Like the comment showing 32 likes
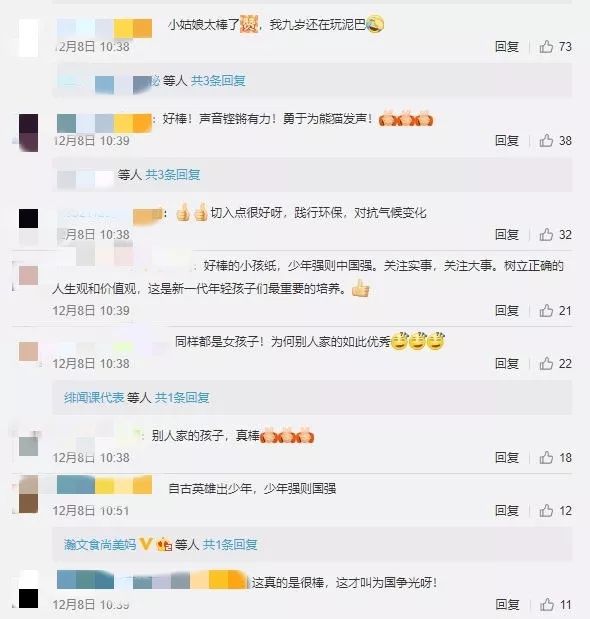The width and height of the screenshot is (590, 619). pyautogui.click(x=546, y=234)
